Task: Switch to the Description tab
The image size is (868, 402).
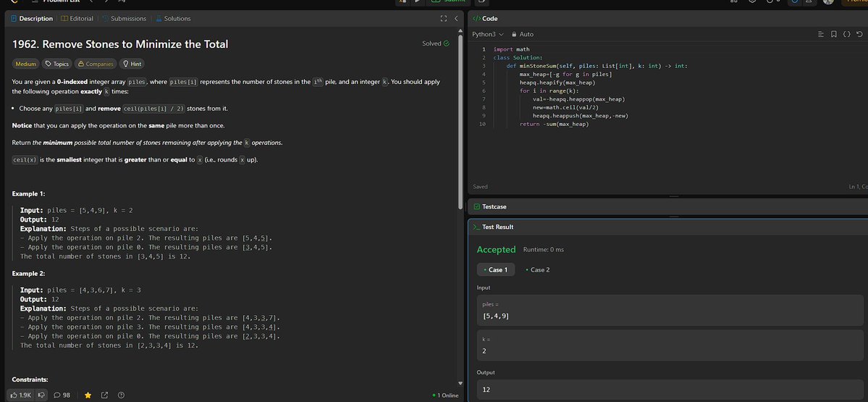Action: (x=32, y=18)
